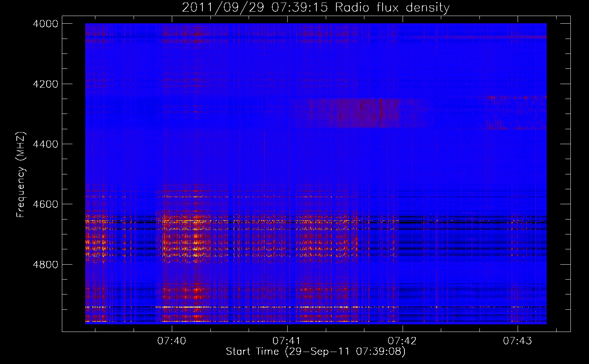Select the 4800 frequency axis label
589x364 pixels.
[45, 264]
